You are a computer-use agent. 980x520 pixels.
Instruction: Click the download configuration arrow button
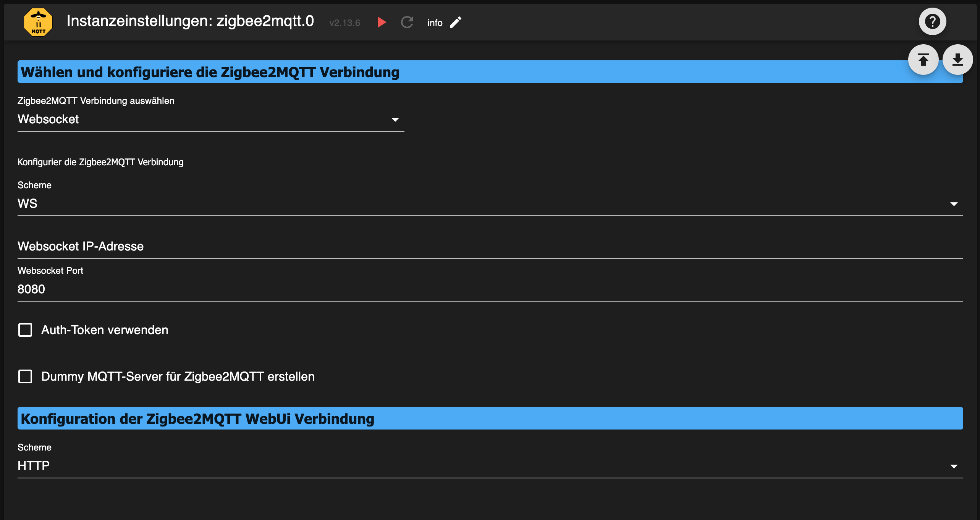pyautogui.click(x=957, y=60)
